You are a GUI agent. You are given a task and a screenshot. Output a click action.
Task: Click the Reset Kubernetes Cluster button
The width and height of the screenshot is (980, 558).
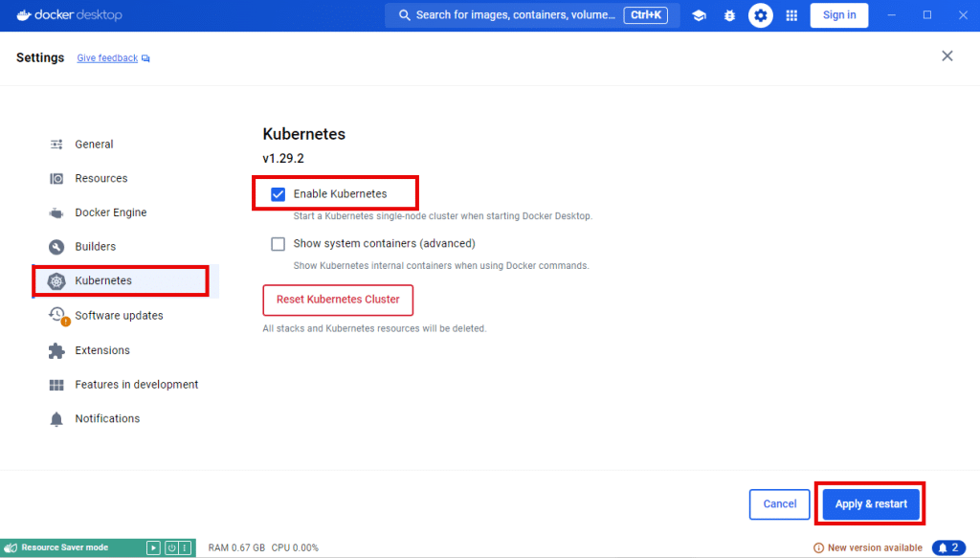point(338,300)
